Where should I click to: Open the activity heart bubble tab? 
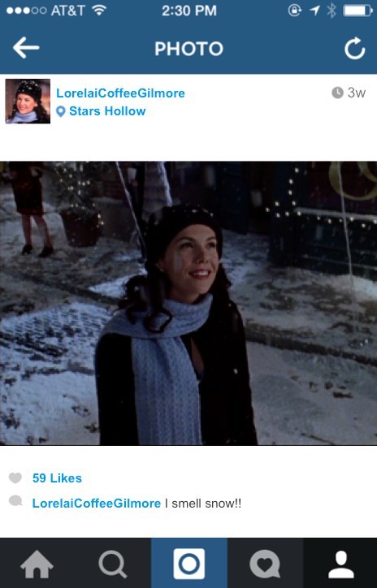pyautogui.click(x=265, y=564)
